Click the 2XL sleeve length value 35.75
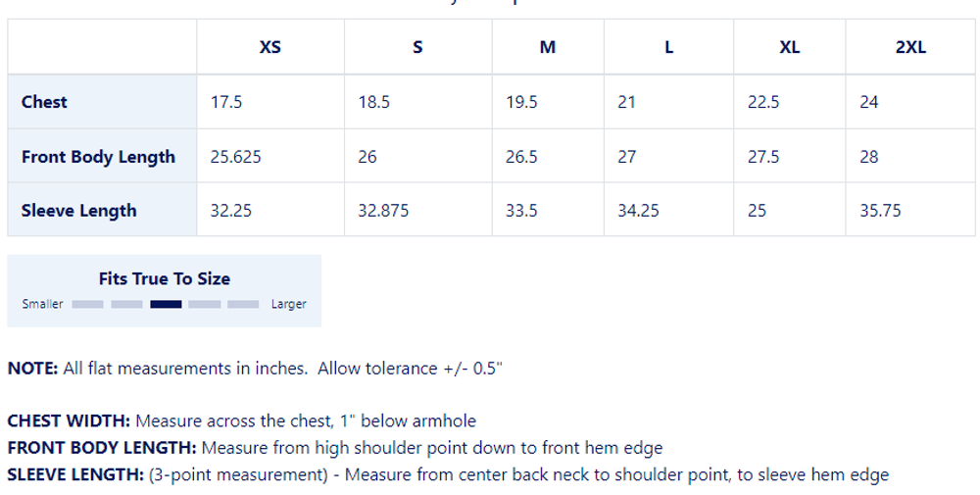This screenshot has width=980, height=495. (x=880, y=211)
